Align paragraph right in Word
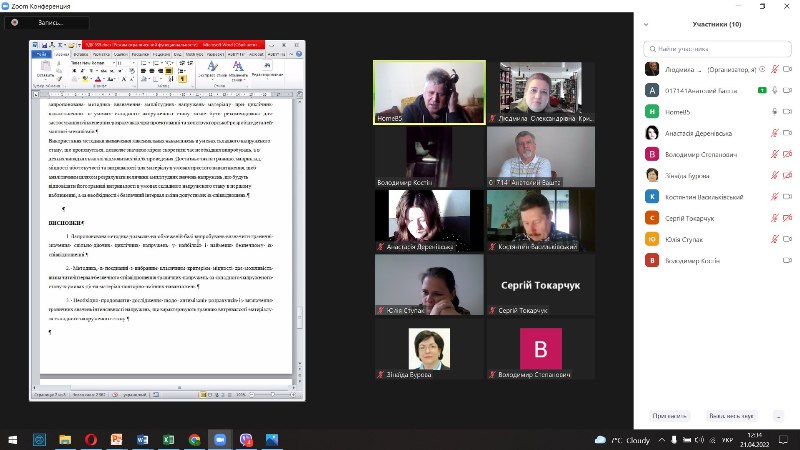800x450 pixels. [160, 71]
